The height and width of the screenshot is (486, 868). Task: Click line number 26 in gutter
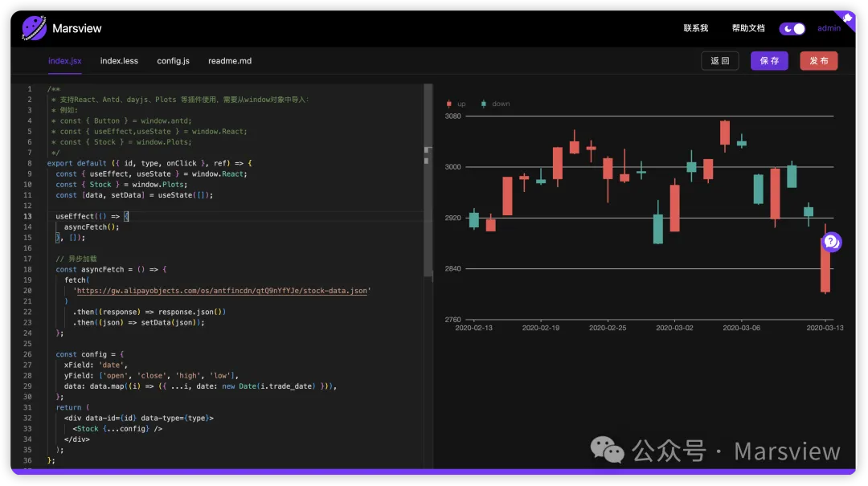pos(27,354)
